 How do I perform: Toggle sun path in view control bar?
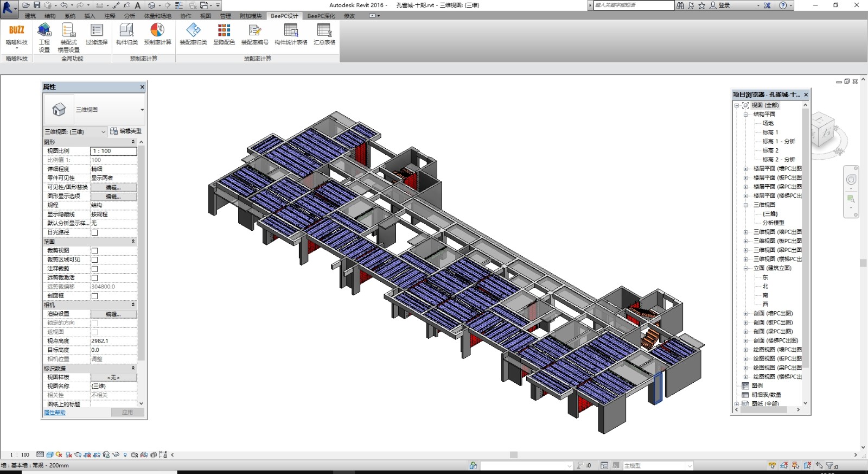click(59, 455)
